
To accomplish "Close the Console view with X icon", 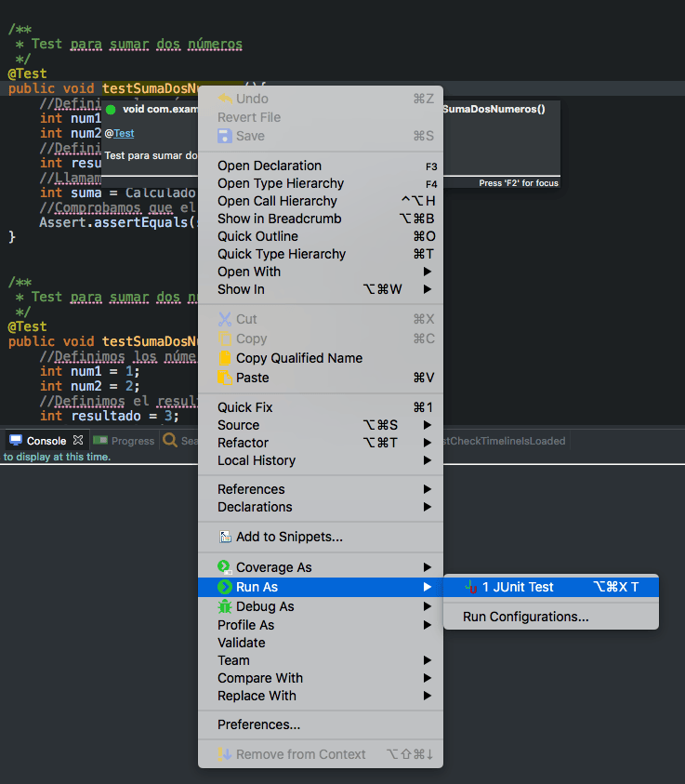I will coord(78,440).
